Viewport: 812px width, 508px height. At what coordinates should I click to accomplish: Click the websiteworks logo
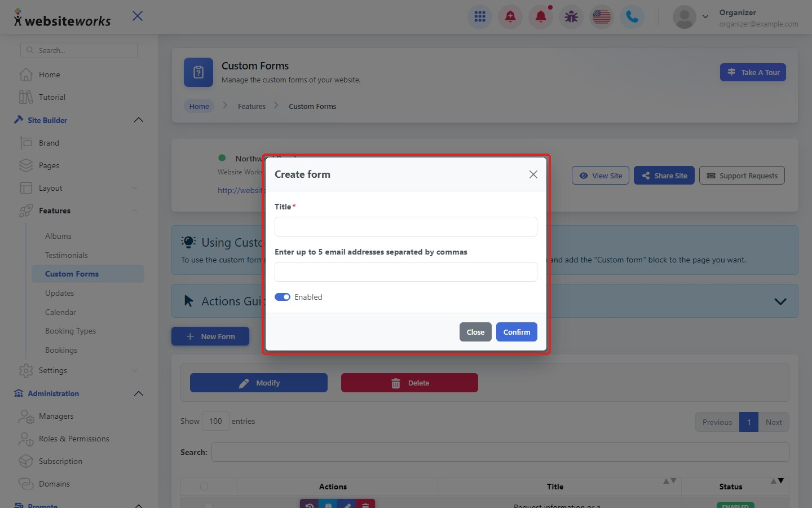62,18
